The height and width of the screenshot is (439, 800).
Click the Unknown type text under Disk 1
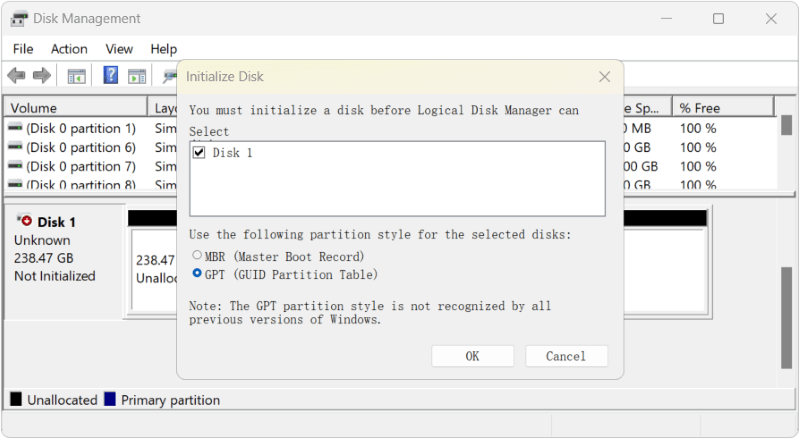click(42, 240)
